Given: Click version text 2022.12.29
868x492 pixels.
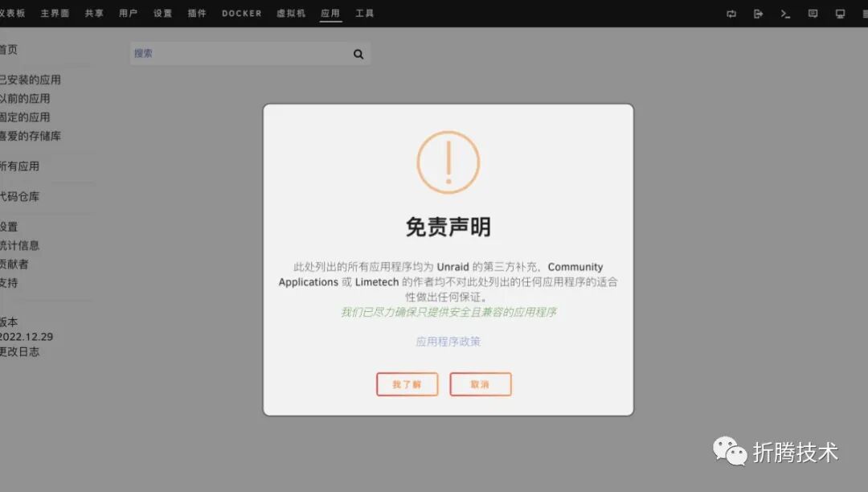Looking at the screenshot, I should [26, 337].
